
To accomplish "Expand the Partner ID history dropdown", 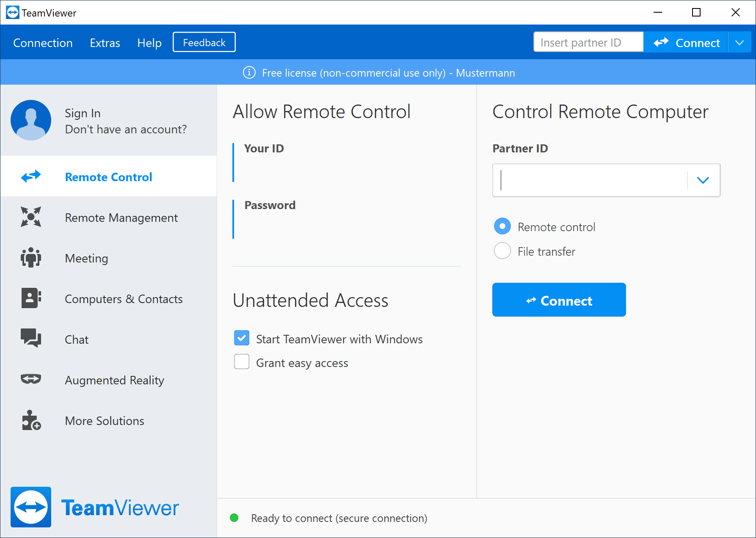I will (x=703, y=180).
